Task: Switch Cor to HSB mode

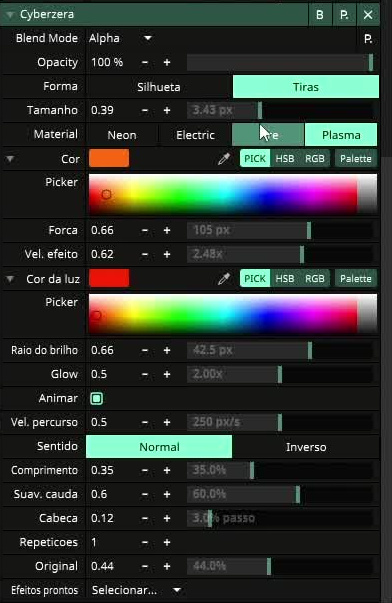Action: coord(285,158)
